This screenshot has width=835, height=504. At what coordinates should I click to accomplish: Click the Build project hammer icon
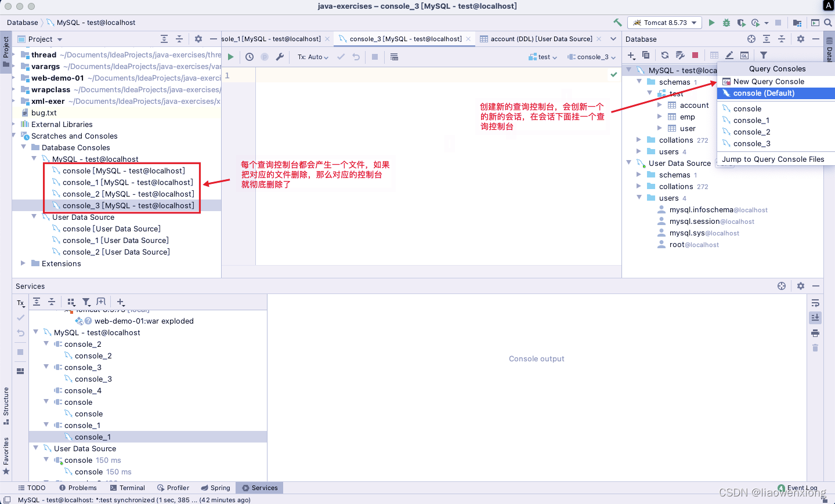pos(617,23)
